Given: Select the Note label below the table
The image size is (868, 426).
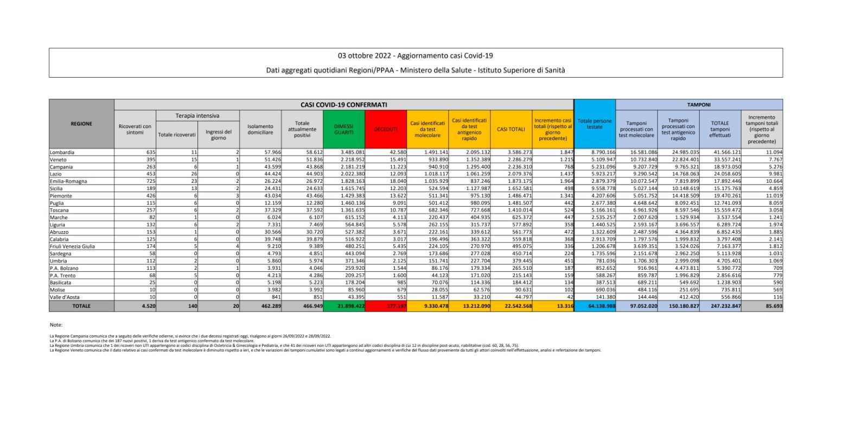Looking at the screenshot, I should [x=56, y=325].
